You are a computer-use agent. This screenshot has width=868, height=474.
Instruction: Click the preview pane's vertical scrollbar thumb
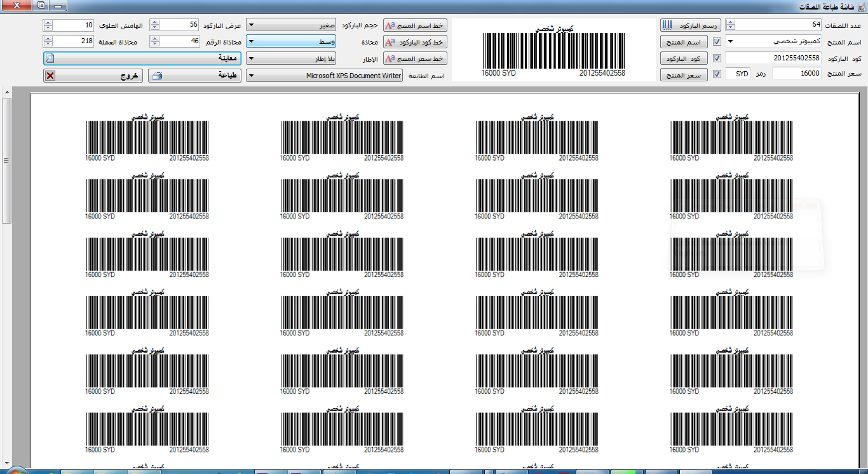(6, 160)
